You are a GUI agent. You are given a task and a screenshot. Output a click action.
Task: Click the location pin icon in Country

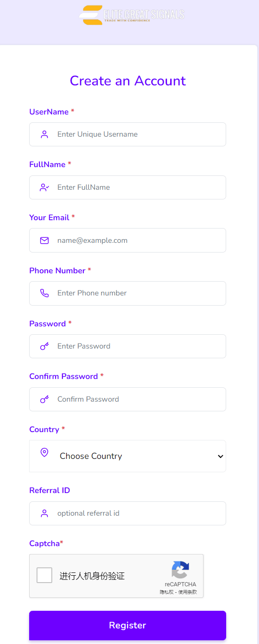coord(44,452)
